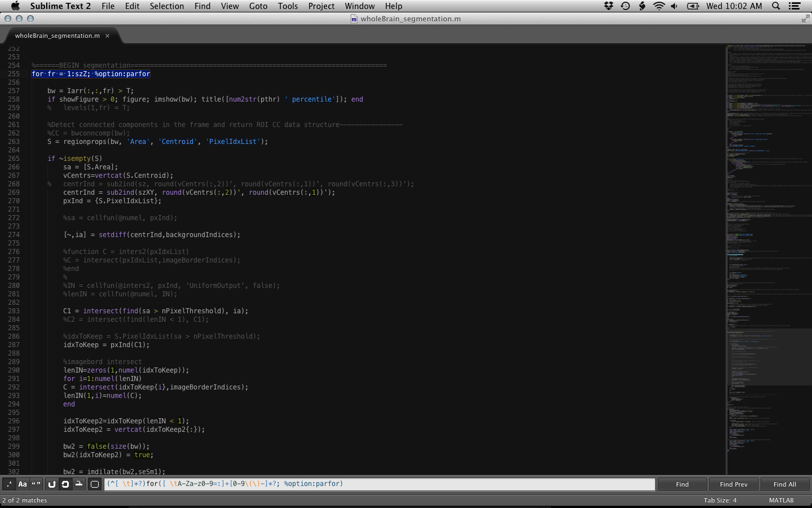812x508 pixels.
Task: Open the View menu
Action: coord(230,6)
